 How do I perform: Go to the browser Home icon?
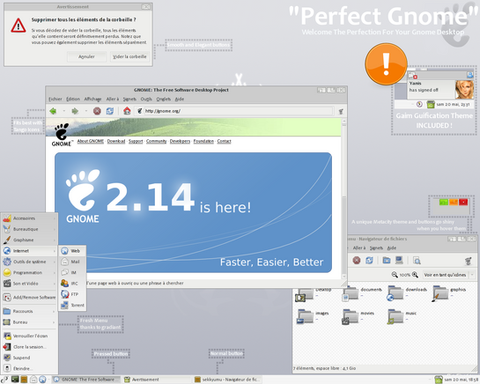pyautogui.click(x=127, y=111)
